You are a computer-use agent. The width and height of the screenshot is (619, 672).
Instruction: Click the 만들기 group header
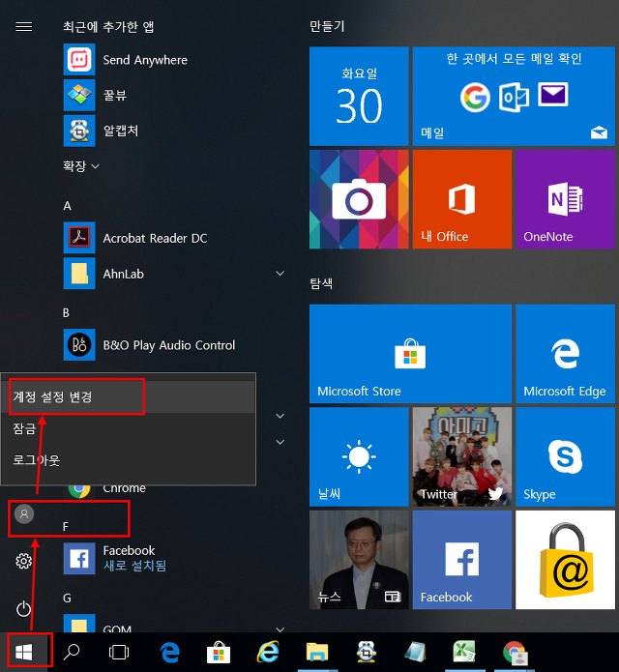pos(327,26)
